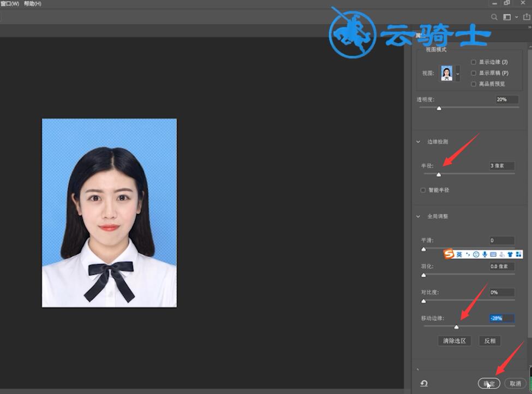
Task: Open the share export icon
Action: tap(527, 16)
